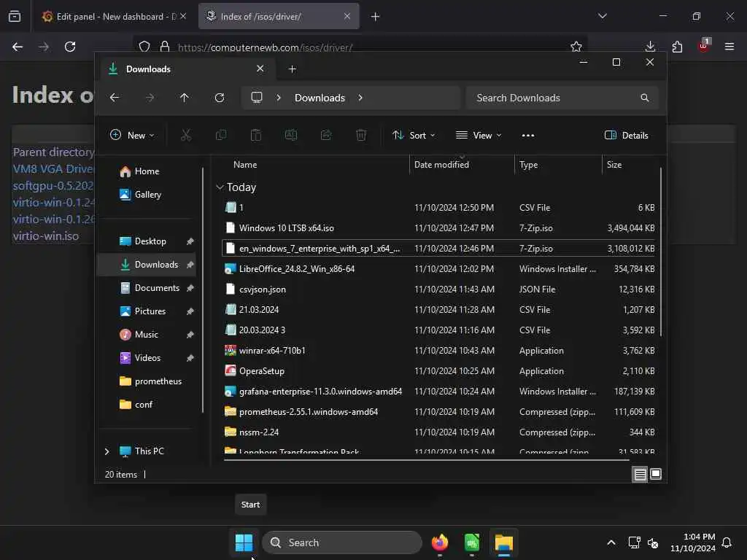Click the Share icon in Explorer toolbar
747x560 pixels.
(326, 135)
